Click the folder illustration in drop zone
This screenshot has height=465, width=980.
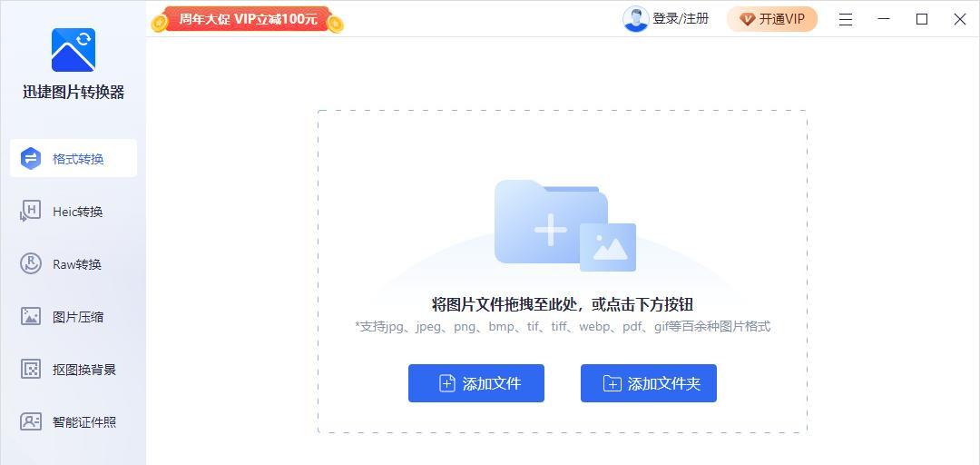pos(551,223)
